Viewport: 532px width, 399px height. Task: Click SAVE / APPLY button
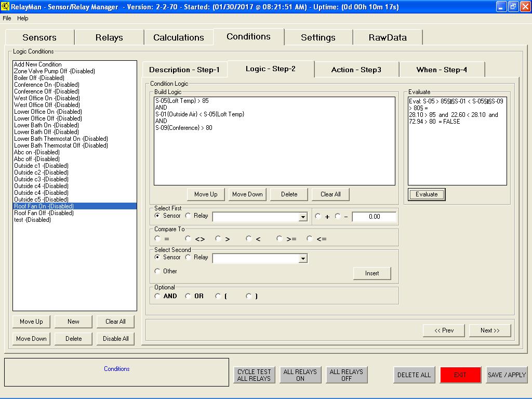coord(506,375)
